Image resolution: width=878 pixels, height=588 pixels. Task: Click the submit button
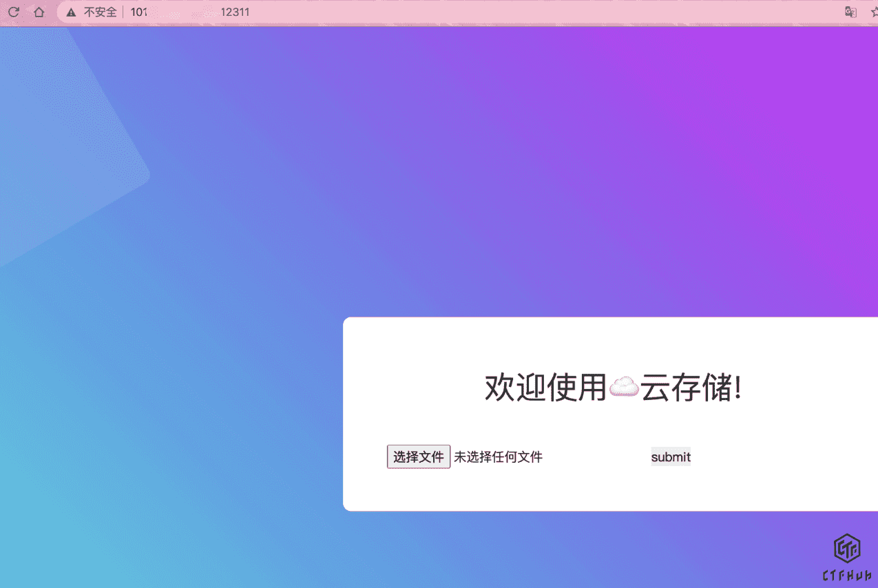coord(671,456)
